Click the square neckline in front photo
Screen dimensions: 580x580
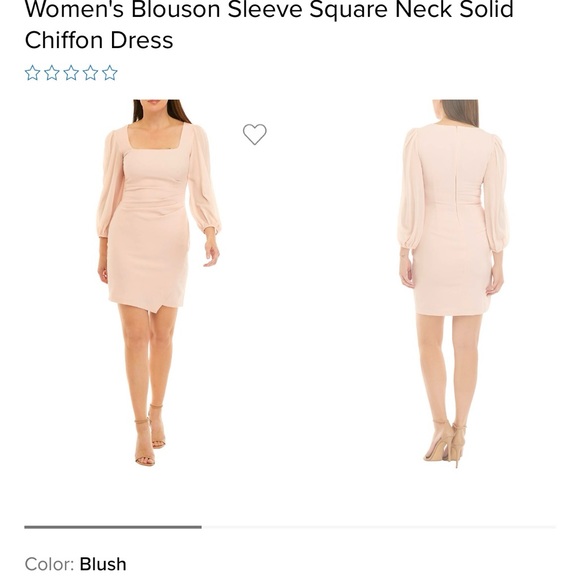155,137
